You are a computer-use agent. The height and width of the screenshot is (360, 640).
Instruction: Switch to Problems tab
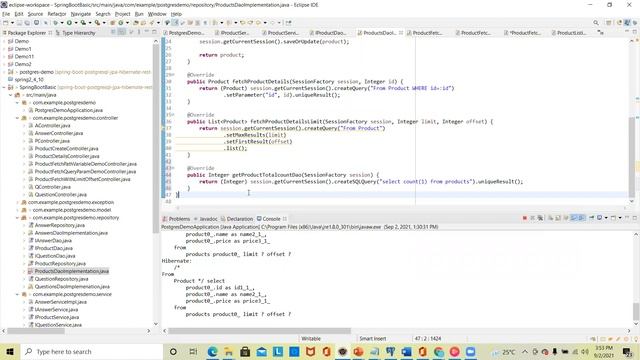pos(176,219)
